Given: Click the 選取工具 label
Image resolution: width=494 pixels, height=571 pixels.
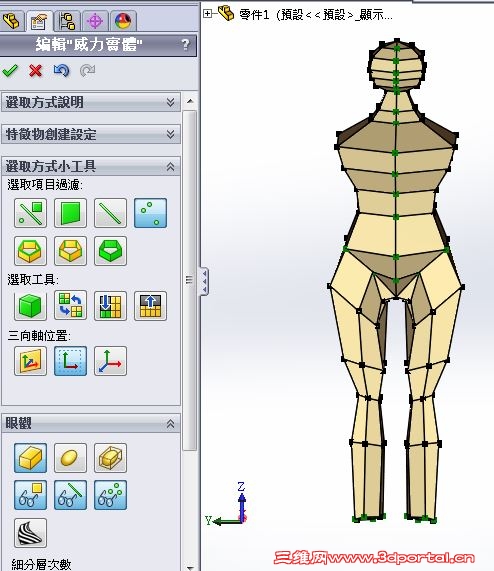Looking at the screenshot, I should 33,280.
